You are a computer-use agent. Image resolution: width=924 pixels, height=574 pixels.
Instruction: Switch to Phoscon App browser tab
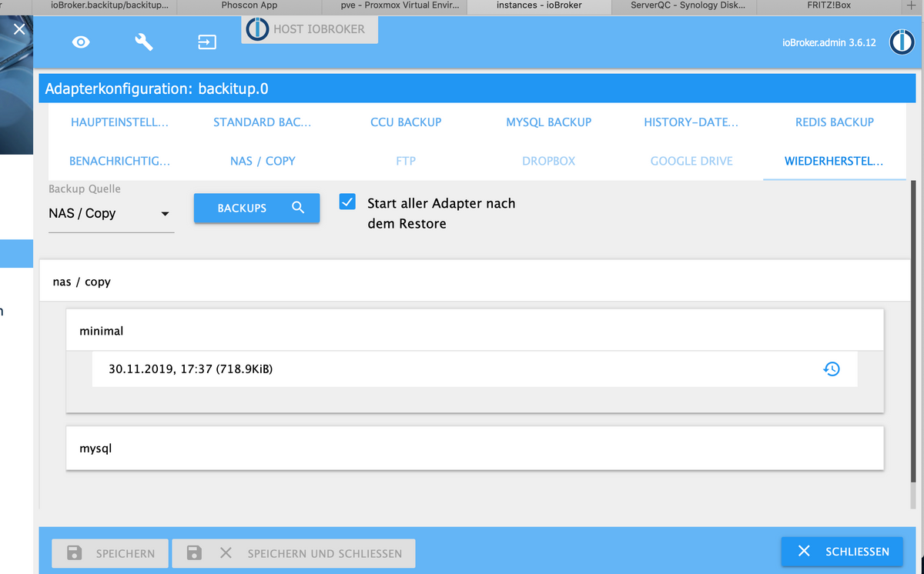(249, 5)
